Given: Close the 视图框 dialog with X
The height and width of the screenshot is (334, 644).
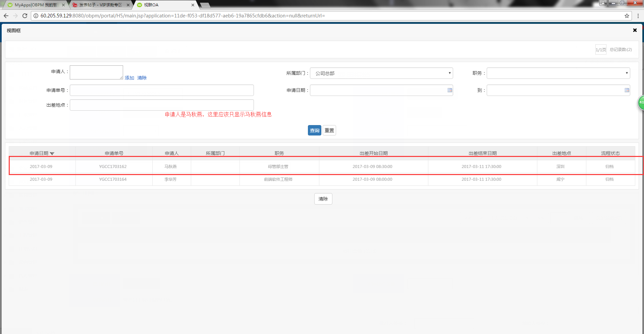Looking at the screenshot, I should click(x=635, y=30).
